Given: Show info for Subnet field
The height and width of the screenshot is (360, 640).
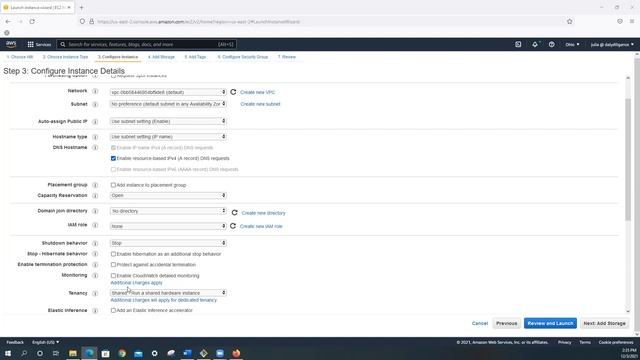Looking at the screenshot, I should click(95, 104).
